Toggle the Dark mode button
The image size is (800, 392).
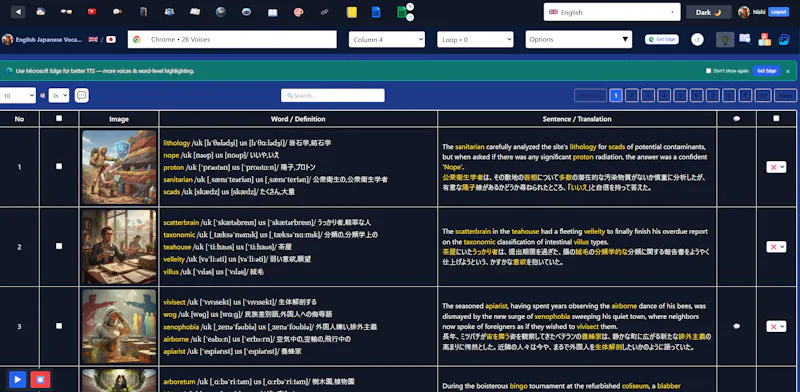(x=708, y=12)
